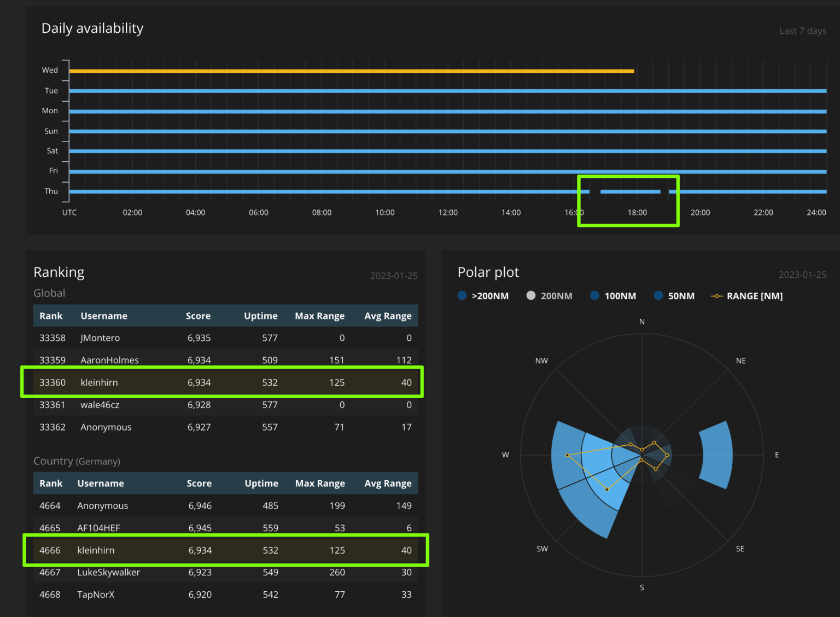Select TapNorX in Country ranking
This screenshot has width=840, height=617.
(x=96, y=595)
